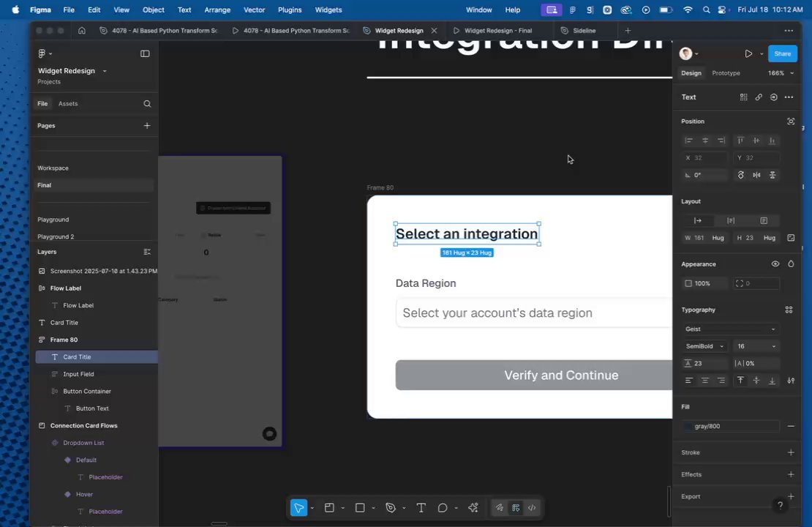This screenshot has width=812, height=527.
Task: Switch to Dev Mode code icon
Action: 532,508
